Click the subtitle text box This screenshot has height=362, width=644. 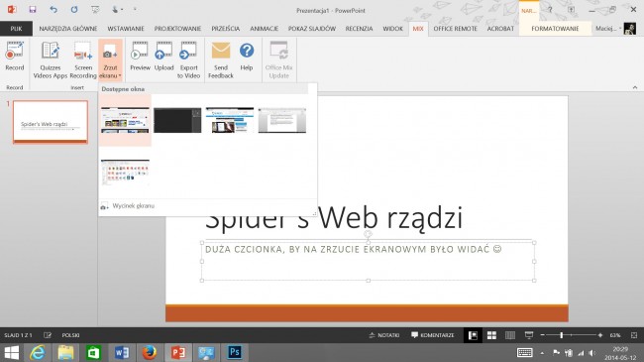(368, 262)
